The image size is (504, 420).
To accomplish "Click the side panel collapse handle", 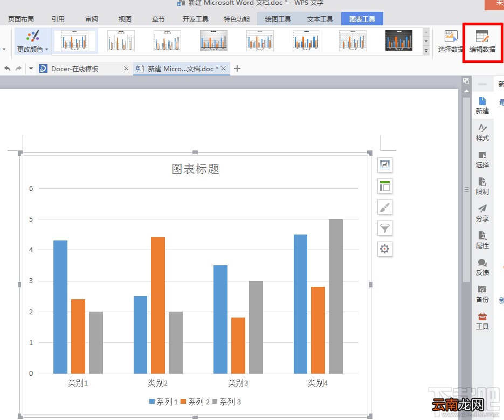I will (482, 84).
